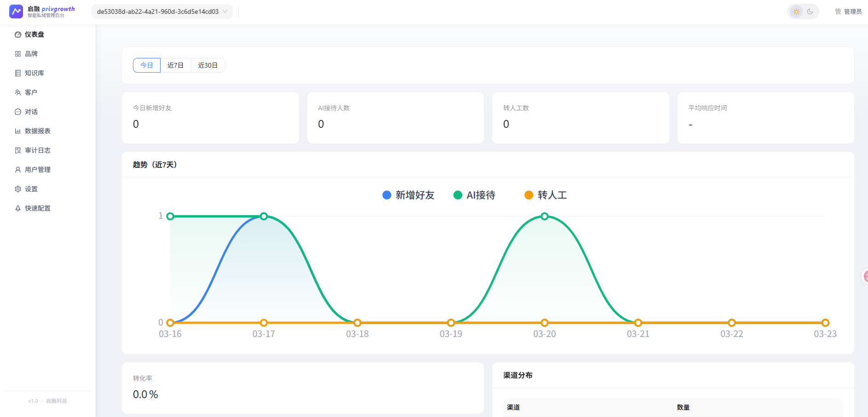Click the Settings (设置) gear icon
The image size is (868, 417).
pos(18,189)
